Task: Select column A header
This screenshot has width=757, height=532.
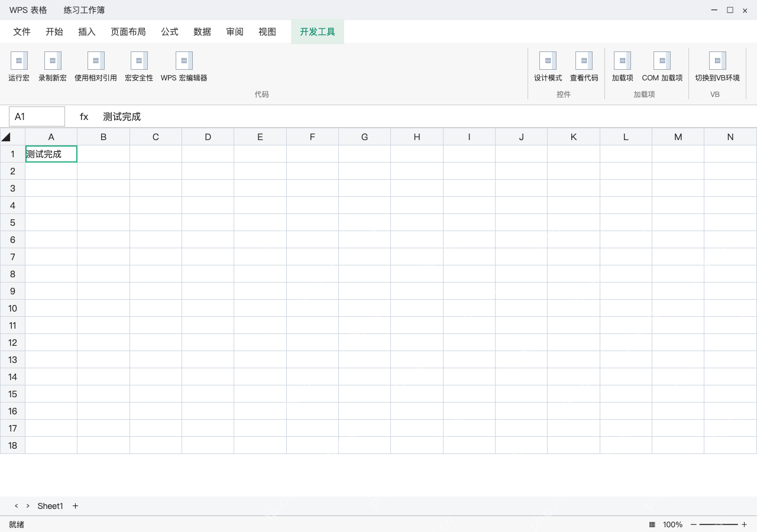Action: (x=51, y=137)
